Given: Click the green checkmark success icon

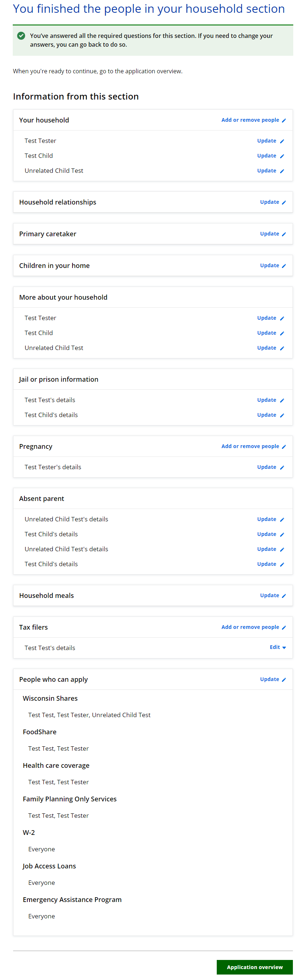Looking at the screenshot, I should [x=21, y=36].
